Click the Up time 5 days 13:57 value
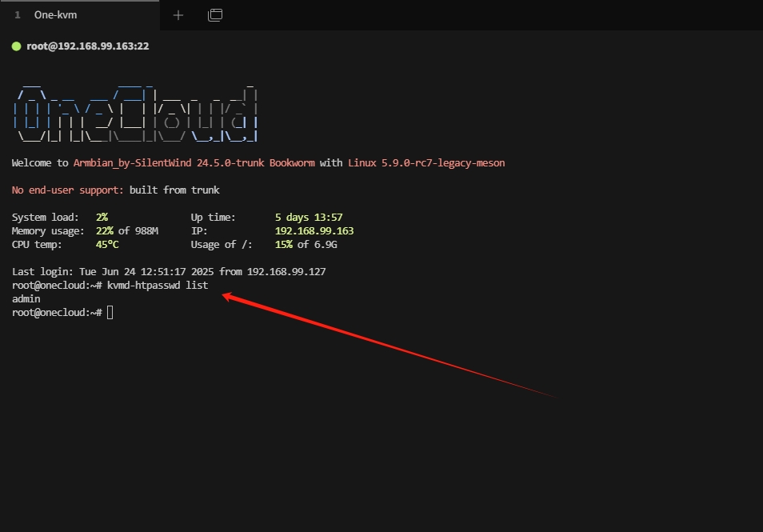The height and width of the screenshot is (532, 763). click(x=309, y=217)
